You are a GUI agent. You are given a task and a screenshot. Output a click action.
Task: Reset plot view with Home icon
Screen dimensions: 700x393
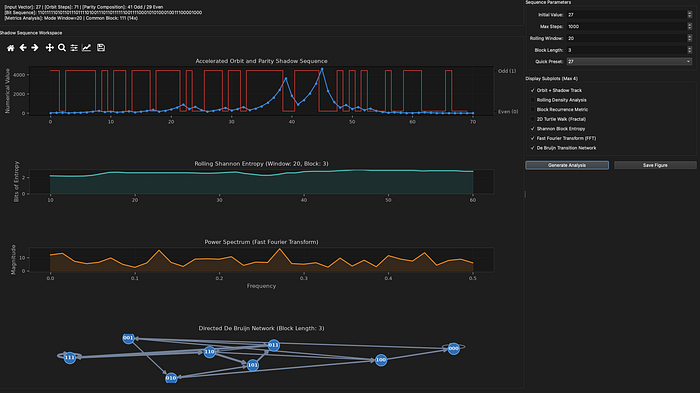point(11,48)
